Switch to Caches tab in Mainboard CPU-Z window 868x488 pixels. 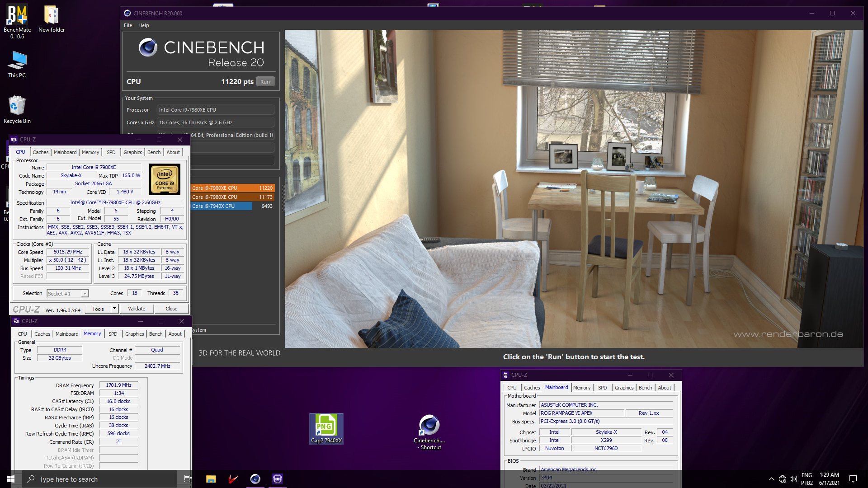coord(532,388)
